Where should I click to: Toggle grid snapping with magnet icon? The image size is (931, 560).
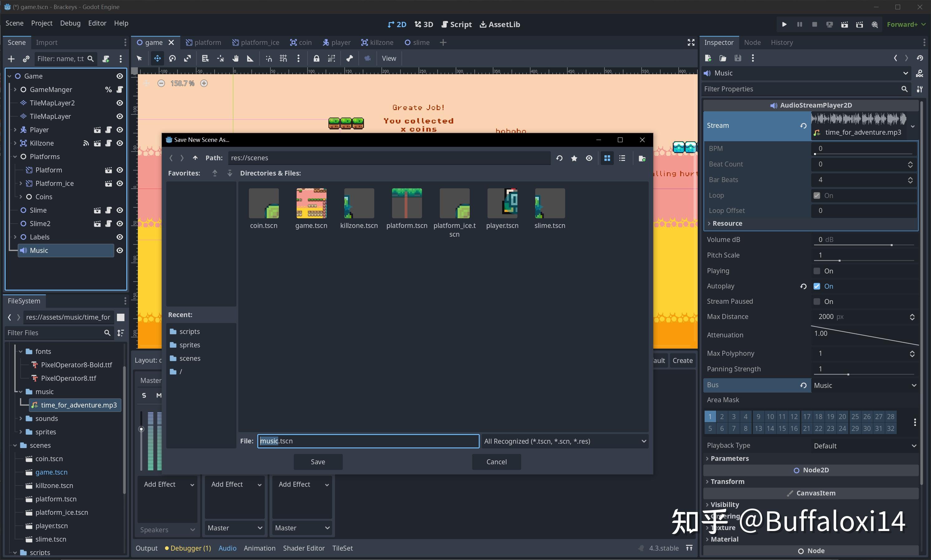pos(283,59)
